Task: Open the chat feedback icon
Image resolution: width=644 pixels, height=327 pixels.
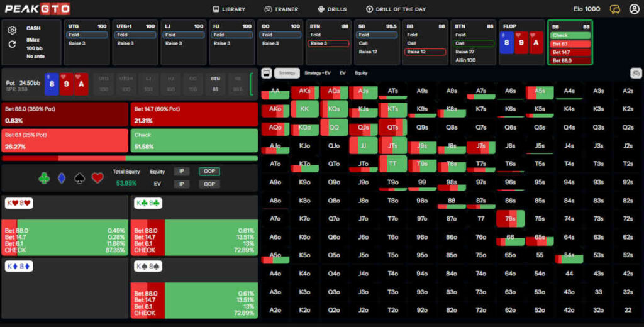Action: [615, 9]
